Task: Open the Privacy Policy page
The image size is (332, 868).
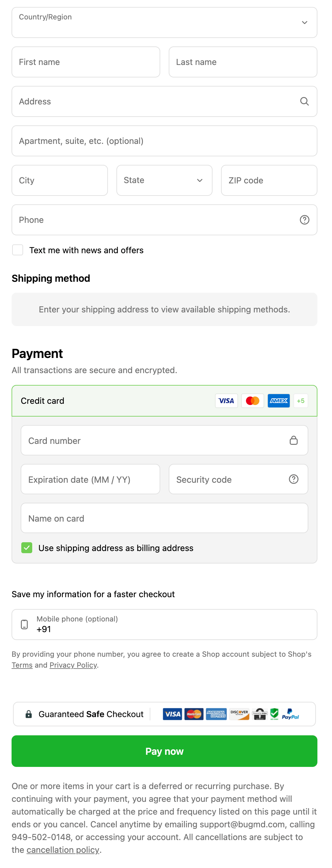Action: coord(73,665)
